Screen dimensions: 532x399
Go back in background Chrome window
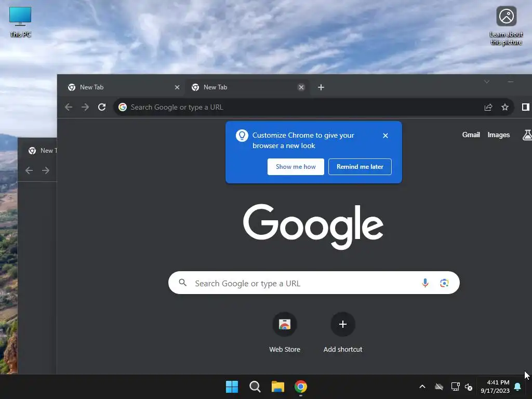tap(29, 170)
